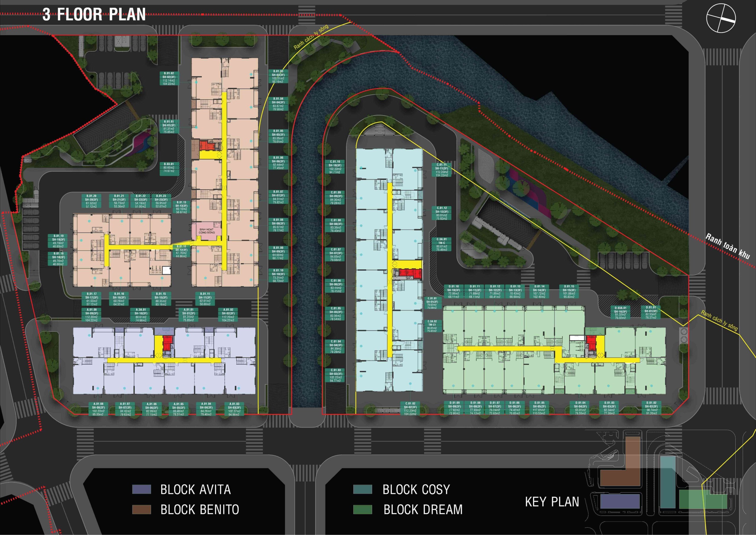Click the Block Dream legend color swatch
Screen dimensions: 756x535
tap(363, 509)
